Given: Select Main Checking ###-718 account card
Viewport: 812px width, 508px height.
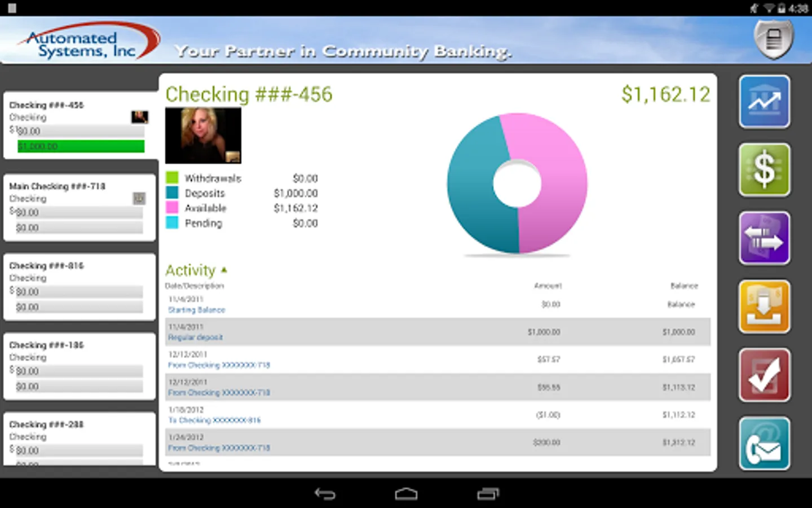Looking at the screenshot, I should [x=80, y=208].
